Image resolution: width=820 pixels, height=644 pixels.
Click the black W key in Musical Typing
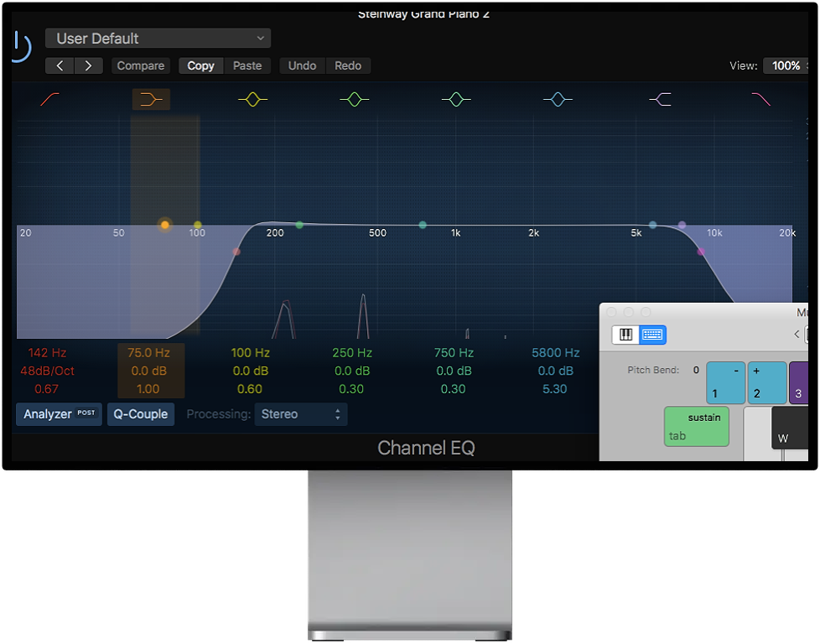(790, 428)
